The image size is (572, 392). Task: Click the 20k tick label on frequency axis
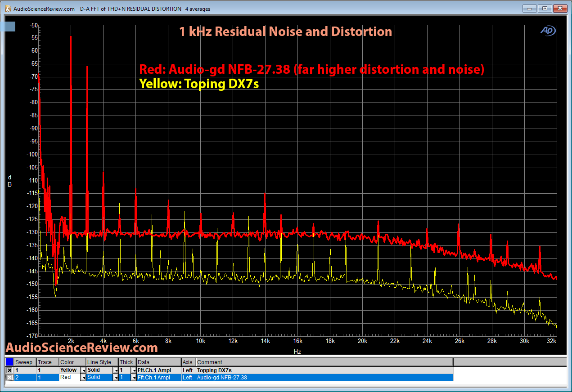362,341
